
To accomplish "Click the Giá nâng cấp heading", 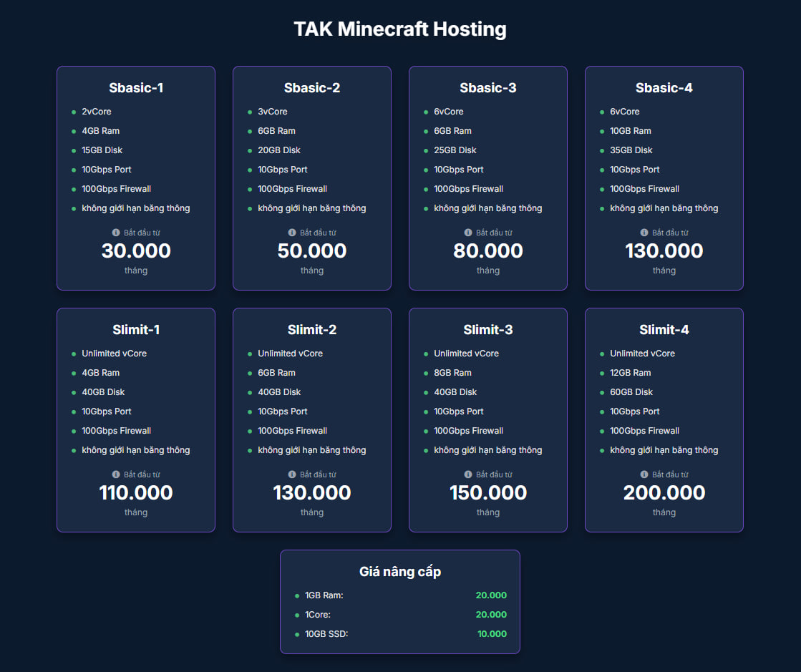I will 400,571.
